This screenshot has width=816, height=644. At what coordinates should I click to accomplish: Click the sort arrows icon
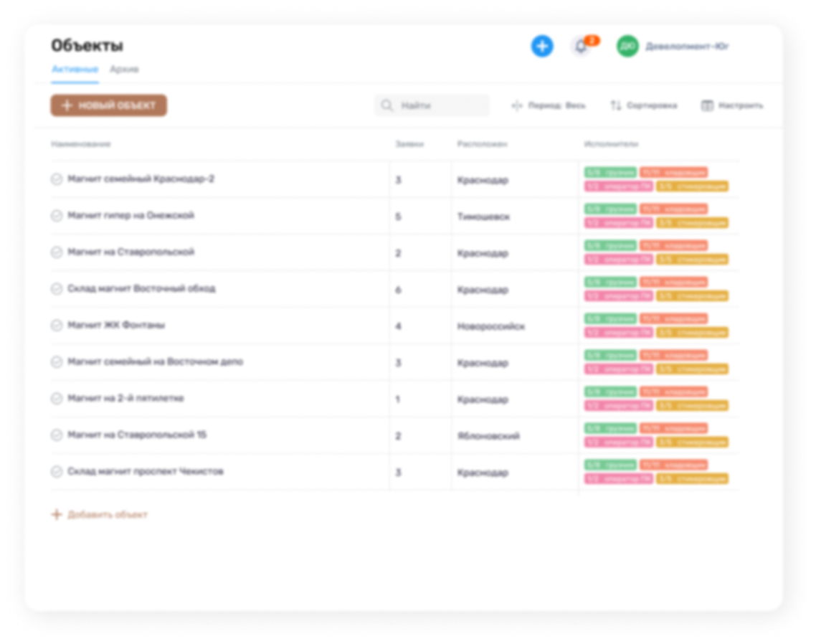coord(616,105)
